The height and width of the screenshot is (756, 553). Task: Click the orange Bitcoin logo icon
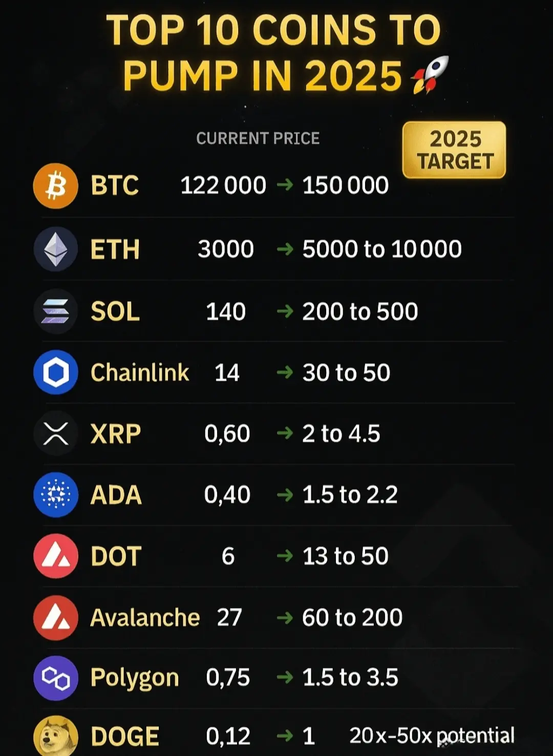(x=56, y=186)
